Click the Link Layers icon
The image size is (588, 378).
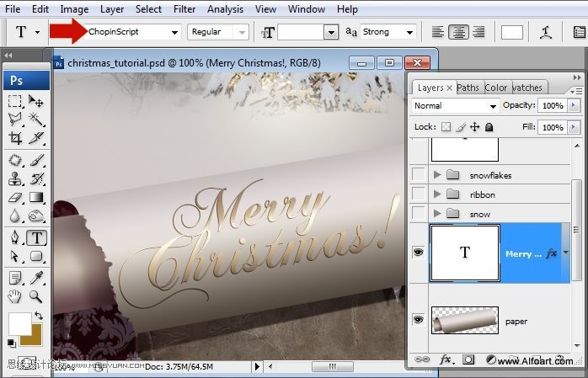pos(422,359)
